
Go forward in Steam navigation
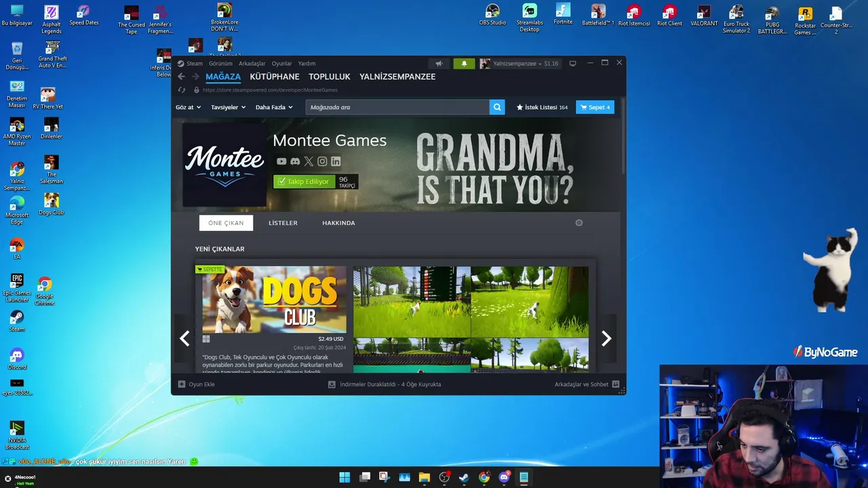point(195,77)
